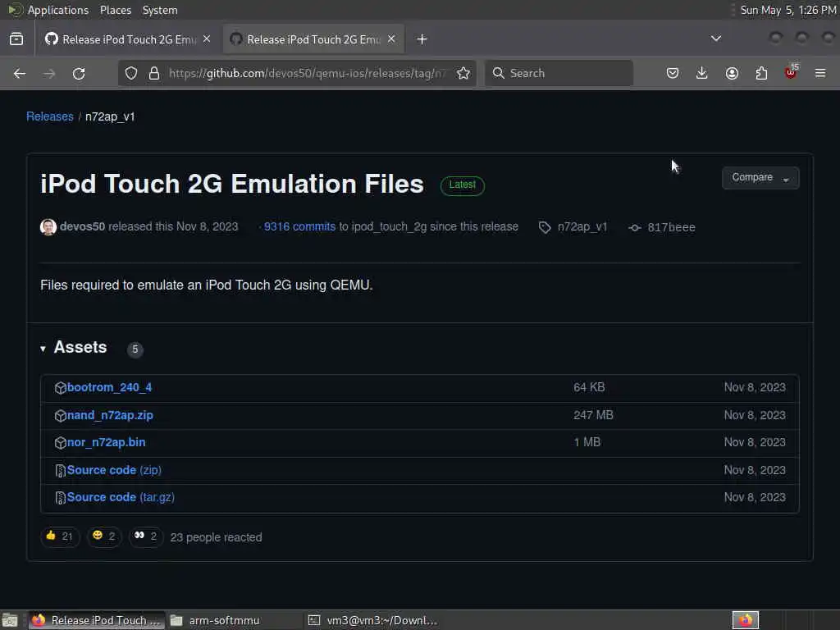
Task: Click the package icon for nor_n72ap.bin
Action: (x=61, y=443)
